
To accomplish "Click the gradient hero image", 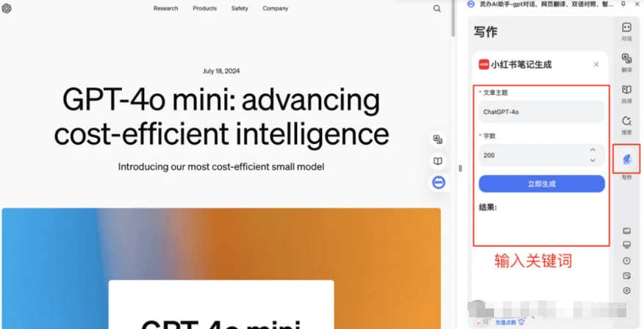I will click(x=221, y=268).
